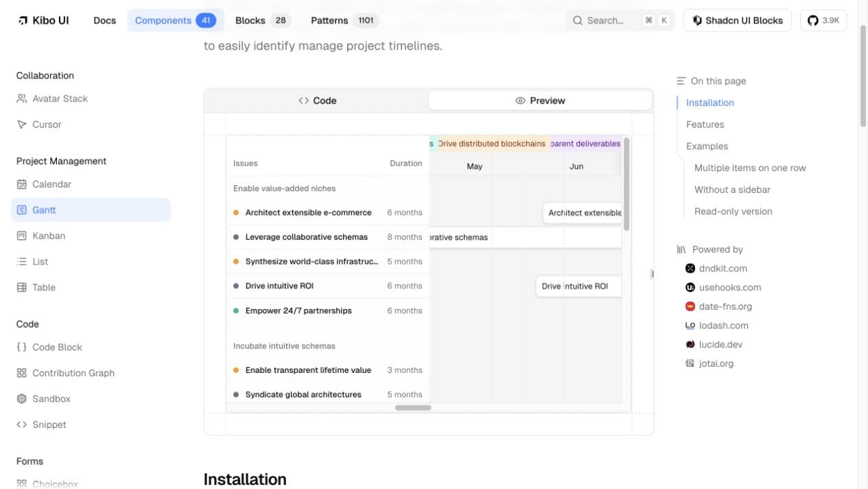
Task: Select Enable transparent lifetime value row
Action: point(327,370)
